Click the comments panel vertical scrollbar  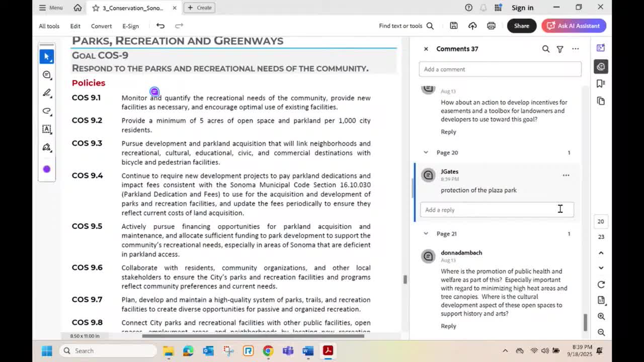click(585, 322)
